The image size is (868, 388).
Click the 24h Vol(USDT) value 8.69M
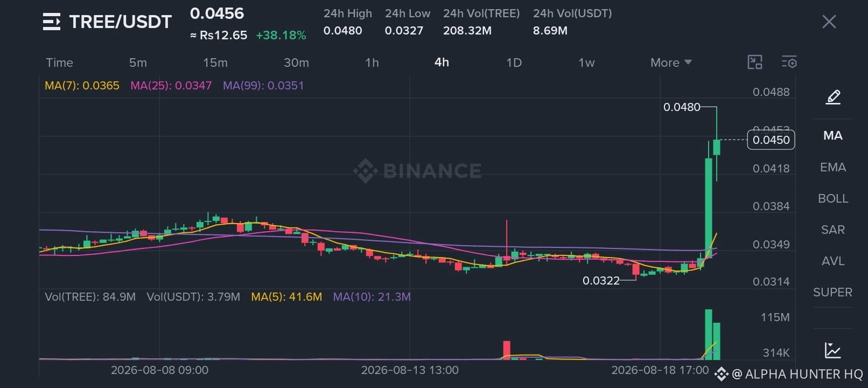pyautogui.click(x=550, y=31)
